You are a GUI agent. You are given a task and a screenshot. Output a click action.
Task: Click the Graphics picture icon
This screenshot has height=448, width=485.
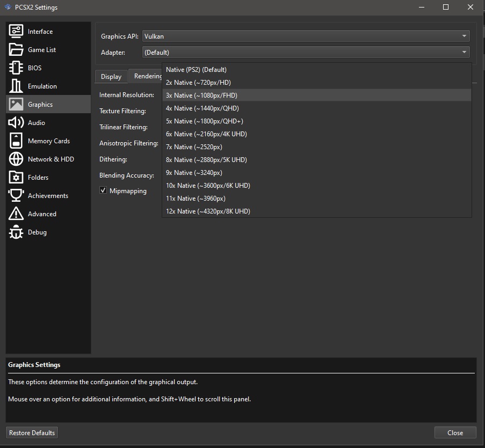pyautogui.click(x=16, y=104)
